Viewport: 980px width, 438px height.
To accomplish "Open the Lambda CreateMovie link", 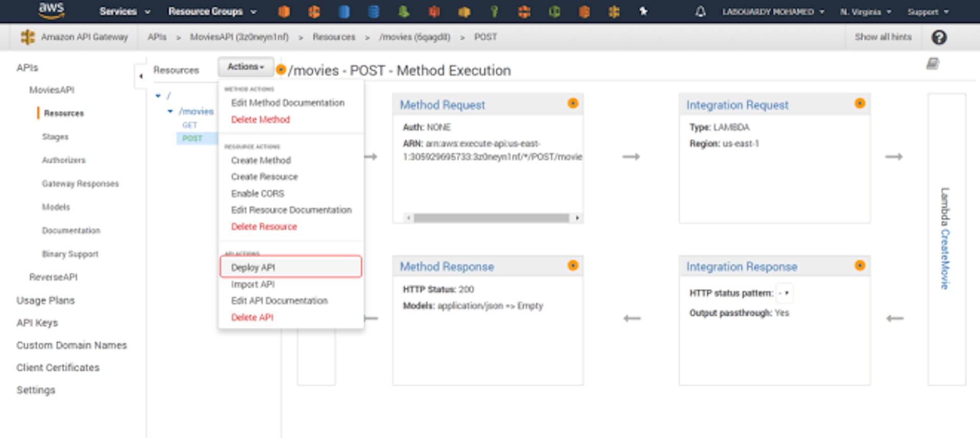I will coord(945,259).
